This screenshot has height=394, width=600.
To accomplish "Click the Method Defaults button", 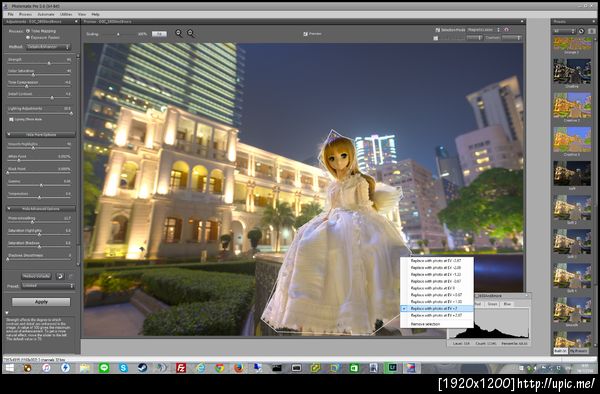I will [x=36, y=276].
